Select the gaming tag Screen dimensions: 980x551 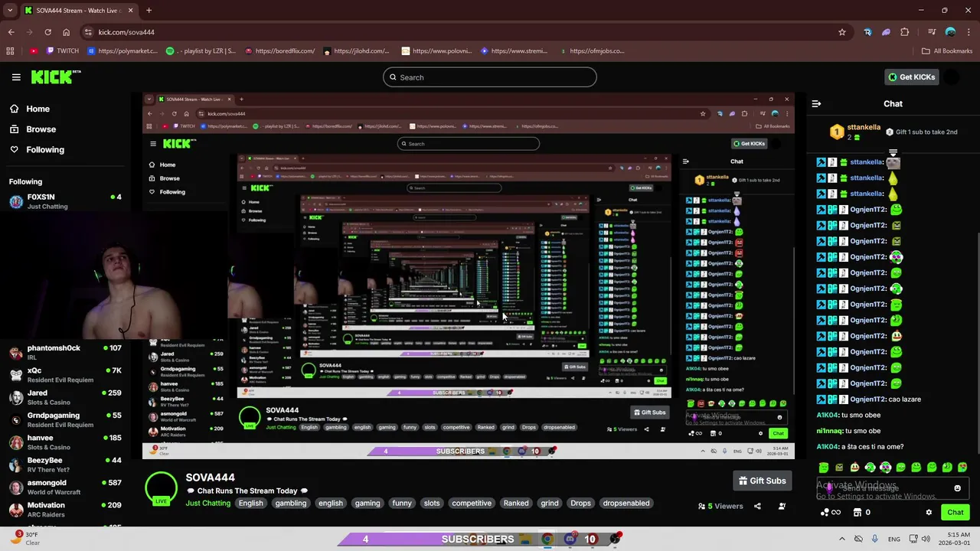coord(367,503)
